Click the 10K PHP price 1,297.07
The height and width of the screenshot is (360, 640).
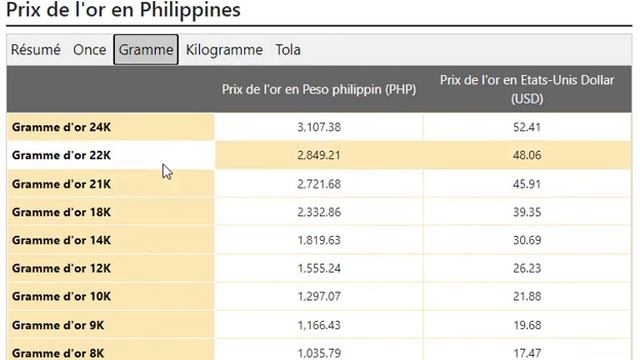coord(319,296)
